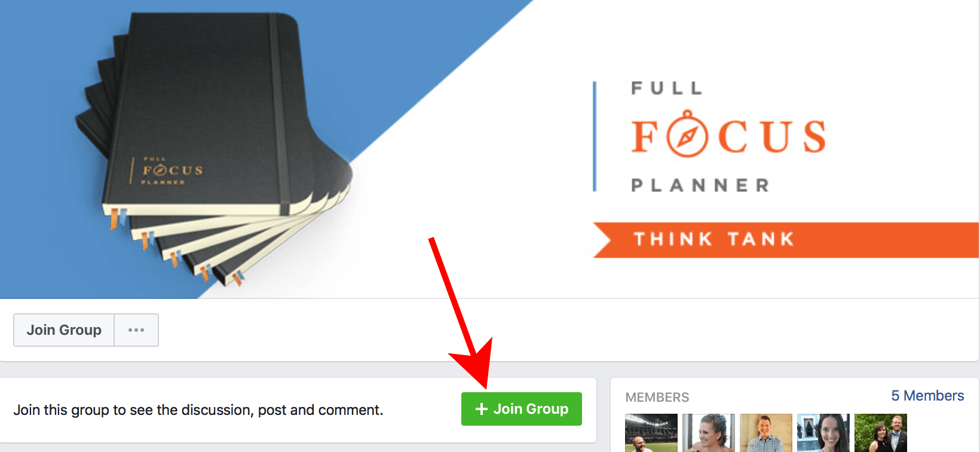
Task: View the fifth member couple photo
Action: (881, 433)
